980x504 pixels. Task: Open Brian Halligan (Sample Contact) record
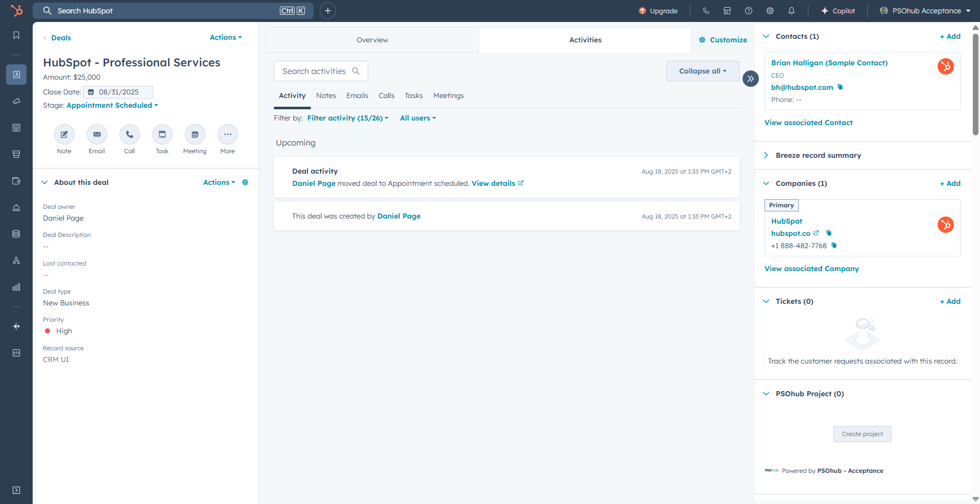click(x=829, y=63)
